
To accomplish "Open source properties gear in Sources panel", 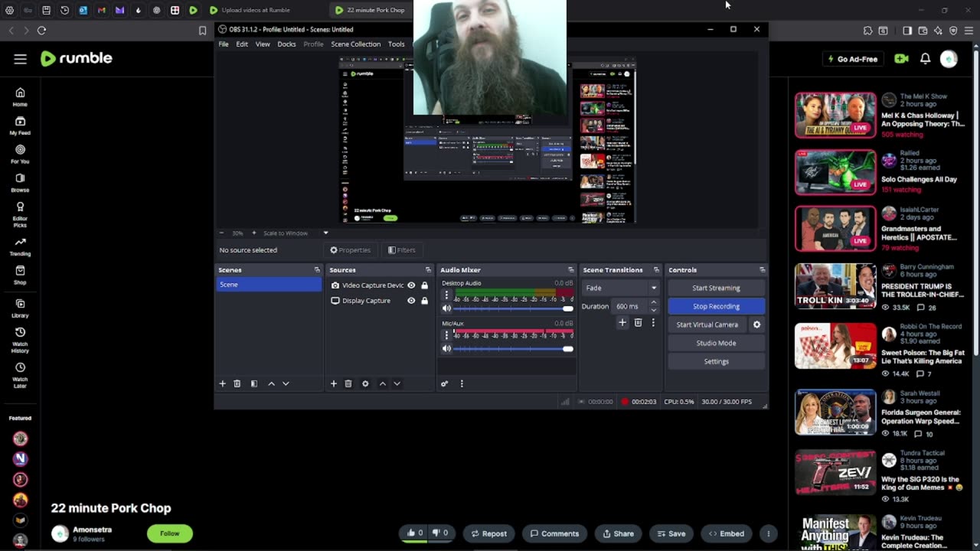I will coord(365,383).
